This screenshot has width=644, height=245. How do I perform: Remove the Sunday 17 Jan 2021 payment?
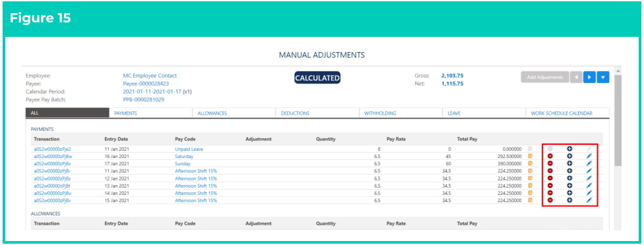pos(550,164)
